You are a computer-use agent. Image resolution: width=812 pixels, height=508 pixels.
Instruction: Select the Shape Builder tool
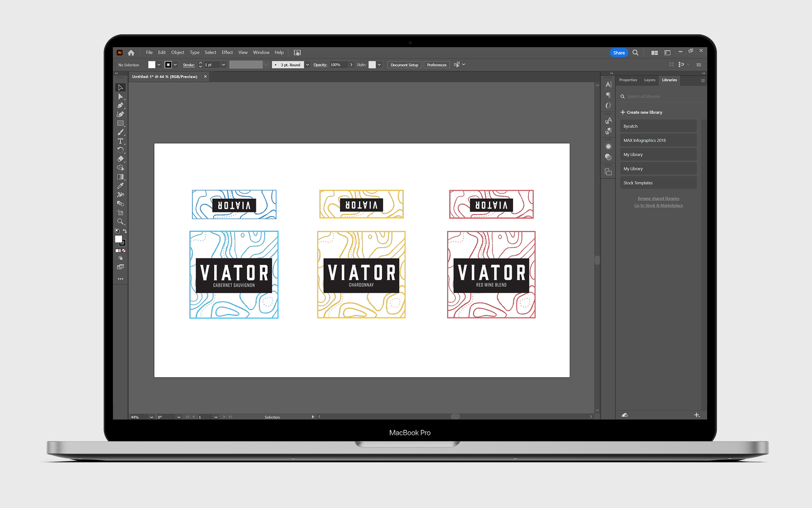tap(121, 168)
